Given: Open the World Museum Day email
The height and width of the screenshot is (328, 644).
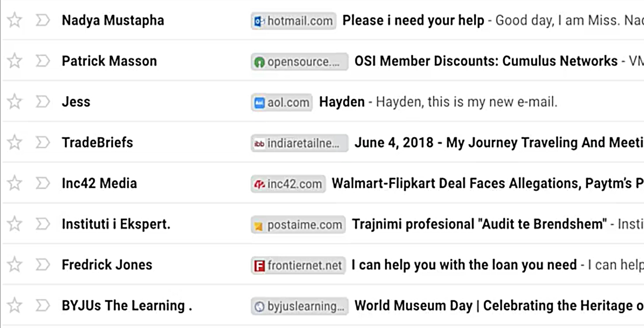Looking at the screenshot, I should (495, 306).
